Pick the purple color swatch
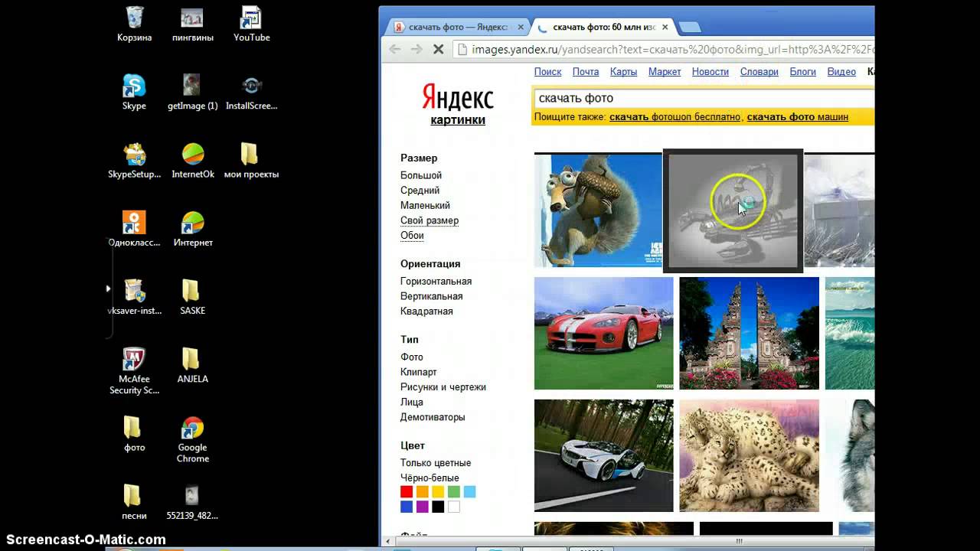 (423, 507)
